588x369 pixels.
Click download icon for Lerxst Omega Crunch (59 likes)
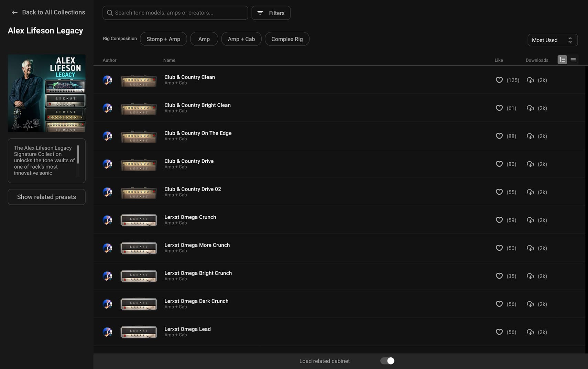click(531, 220)
